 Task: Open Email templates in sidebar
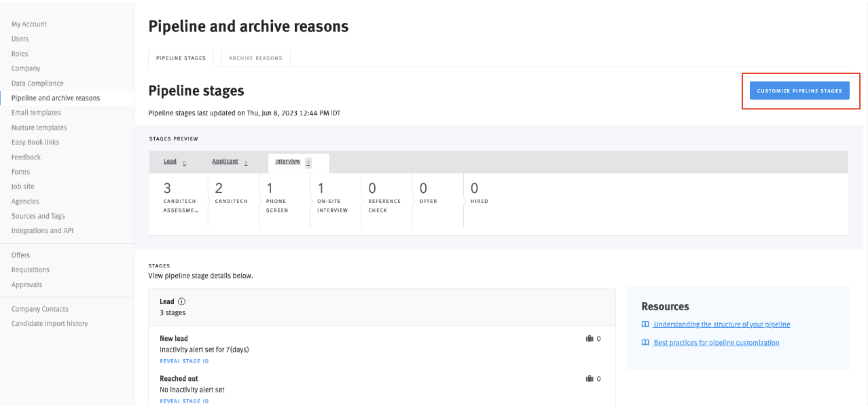pyautogui.click(x=36, y=113)
